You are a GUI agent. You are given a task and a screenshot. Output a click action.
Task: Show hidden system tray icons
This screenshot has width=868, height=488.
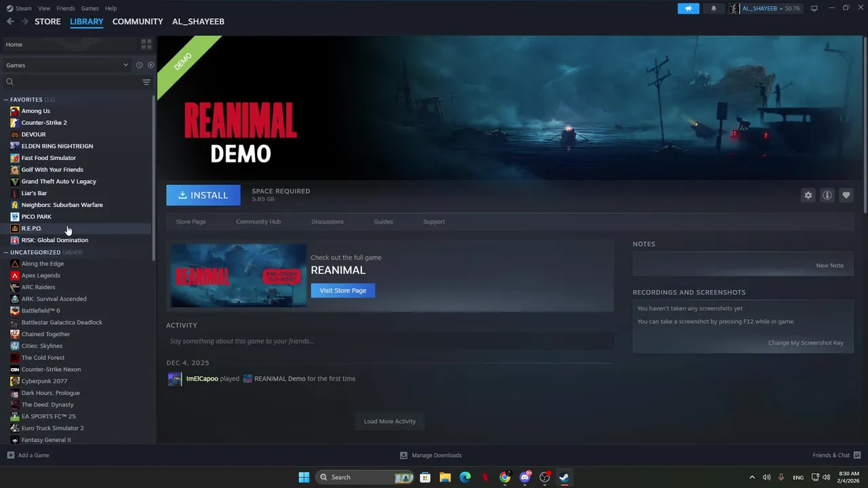pos(751,477)
